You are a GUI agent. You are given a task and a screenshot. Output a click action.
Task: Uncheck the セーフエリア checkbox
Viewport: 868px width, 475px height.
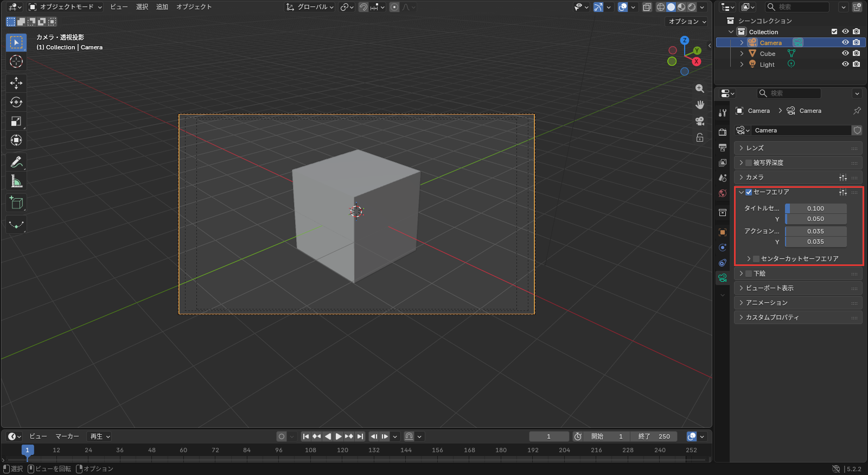coord(749,192)
